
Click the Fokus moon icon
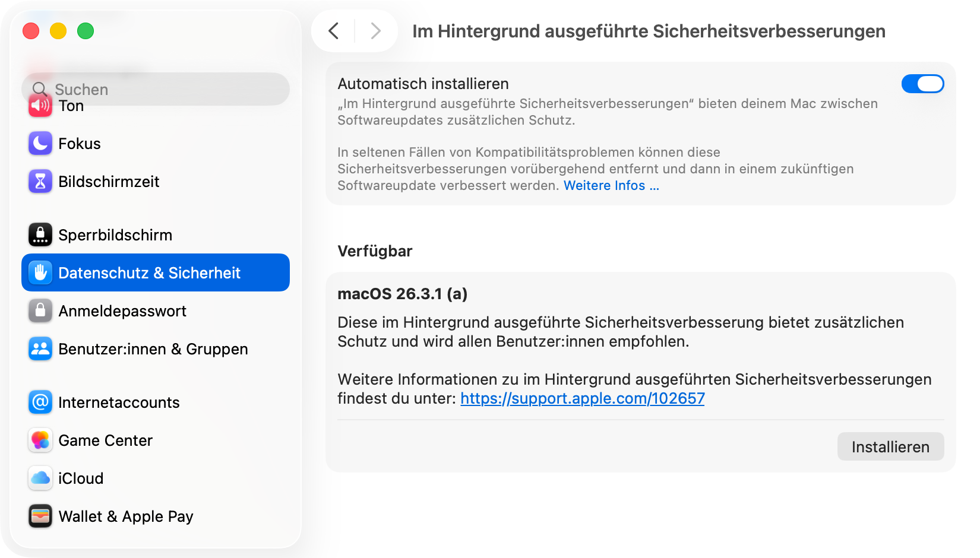point(40,144)
